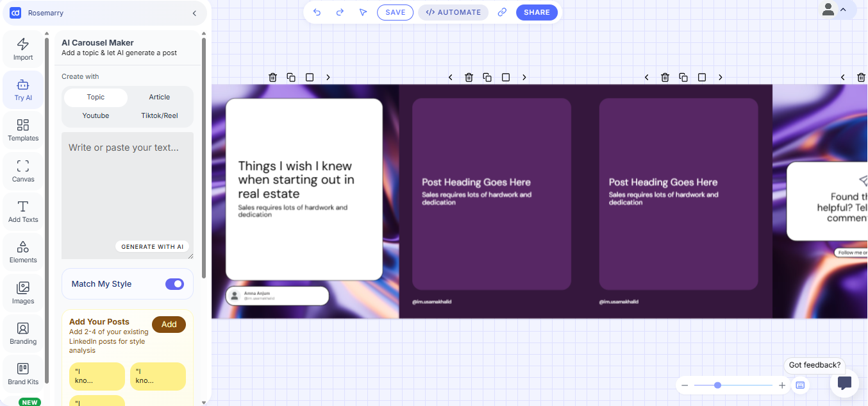The image size is (868, 406).
Task: Toggle the square checkbox above third slide
Action: coord(702,77)
